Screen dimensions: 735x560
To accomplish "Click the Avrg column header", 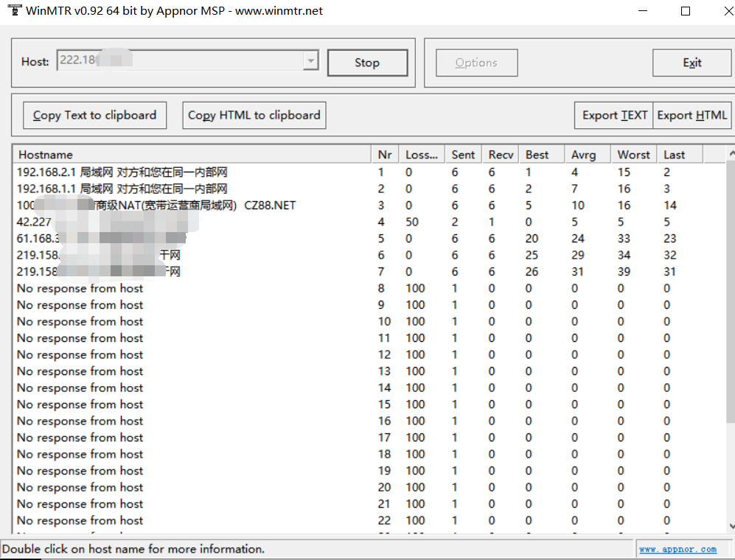I will (584, 155).
